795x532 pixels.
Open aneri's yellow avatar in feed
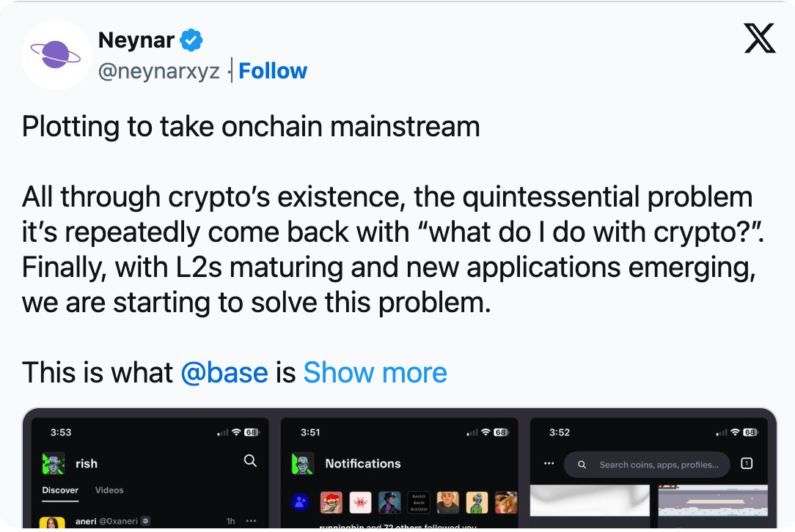point(52,522)
